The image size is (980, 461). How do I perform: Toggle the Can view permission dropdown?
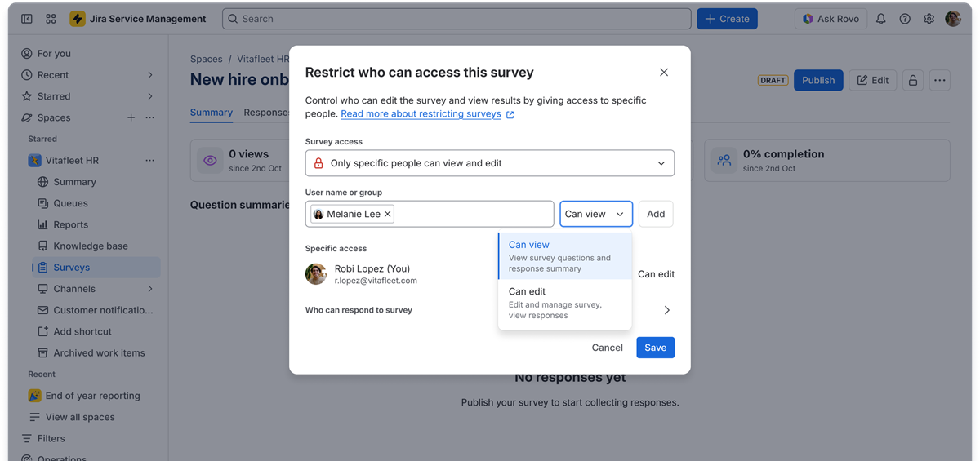tap(596, 214)
